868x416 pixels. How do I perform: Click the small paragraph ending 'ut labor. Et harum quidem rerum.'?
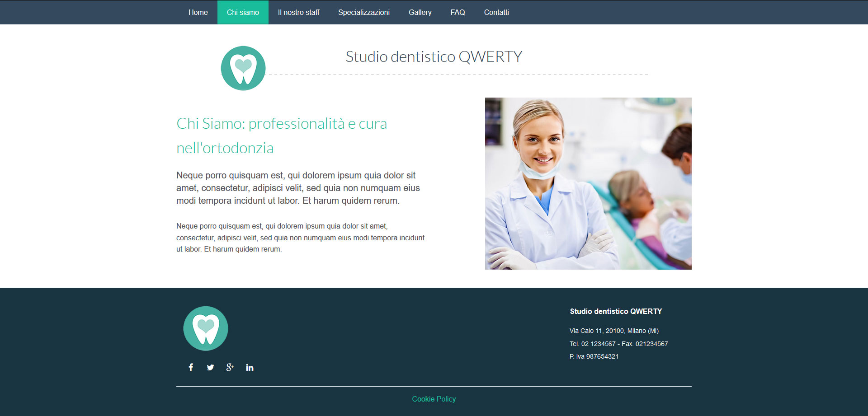point(301,238)
